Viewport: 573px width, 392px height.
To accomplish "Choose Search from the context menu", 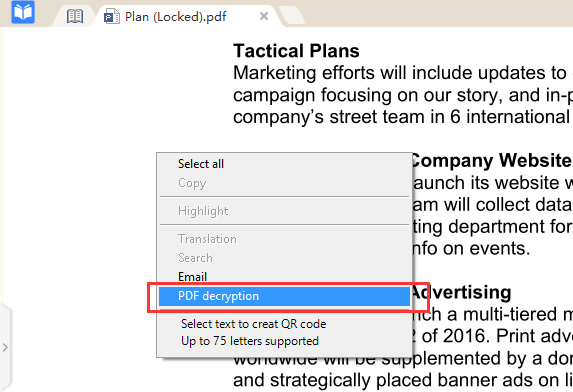I will coord(195,258).
